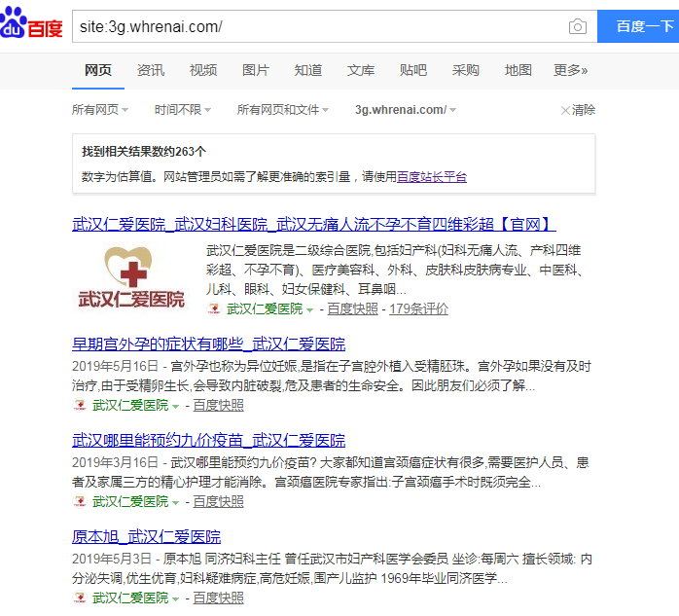
Task: Click the 清除 X icon to clear filters
Action: coord(564,111)
